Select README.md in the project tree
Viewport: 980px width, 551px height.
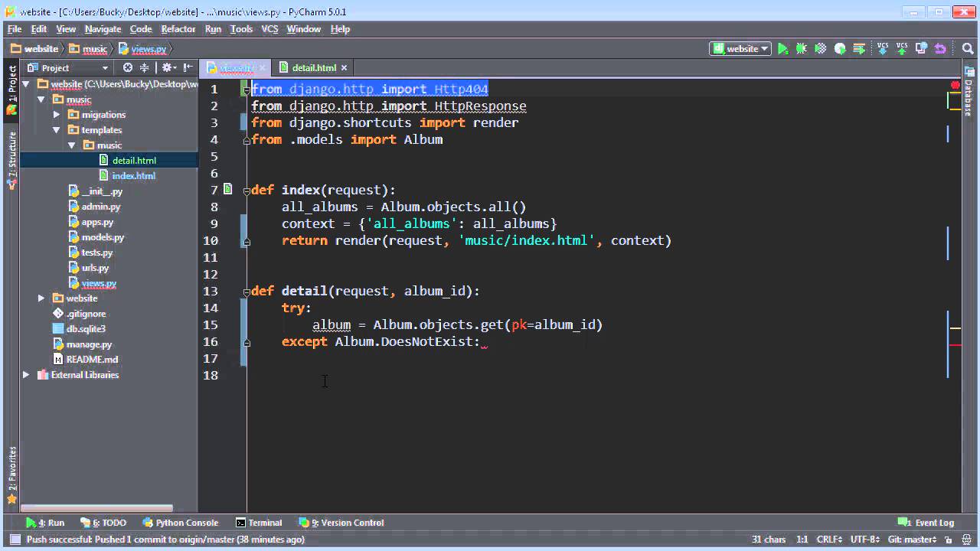coord(92,360)
